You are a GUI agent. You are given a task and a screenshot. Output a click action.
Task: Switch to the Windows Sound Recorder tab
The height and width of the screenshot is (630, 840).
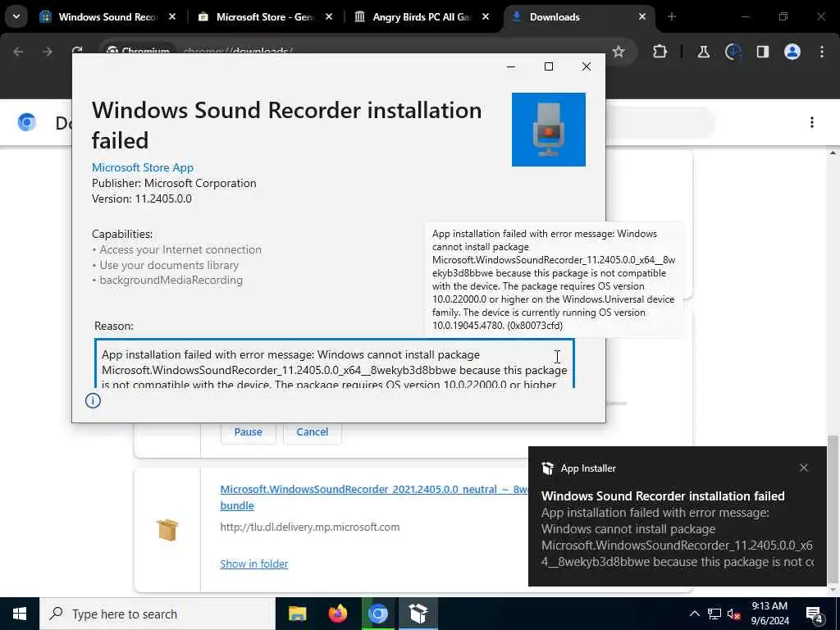coord(107,17)
